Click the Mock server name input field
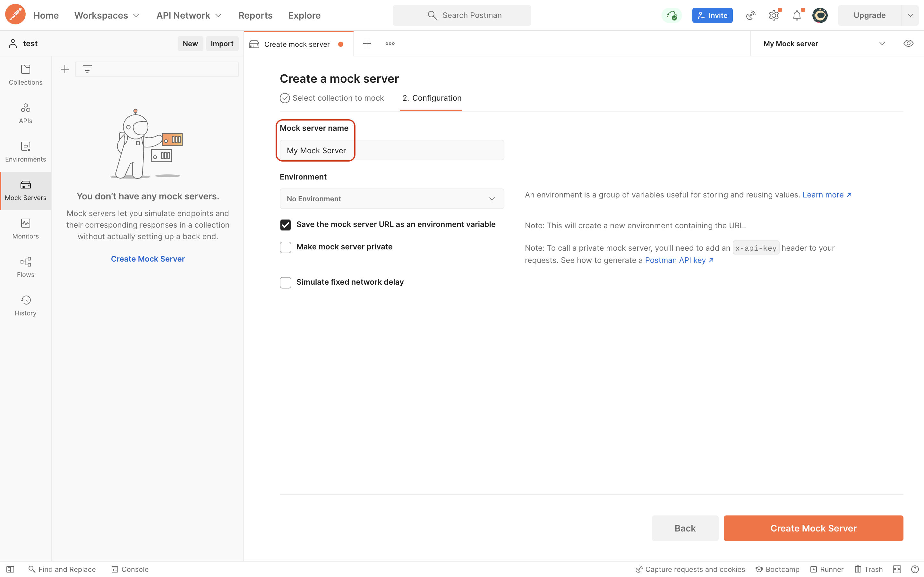This screenshot has height=577, width=924. click(x=391, y=150)
